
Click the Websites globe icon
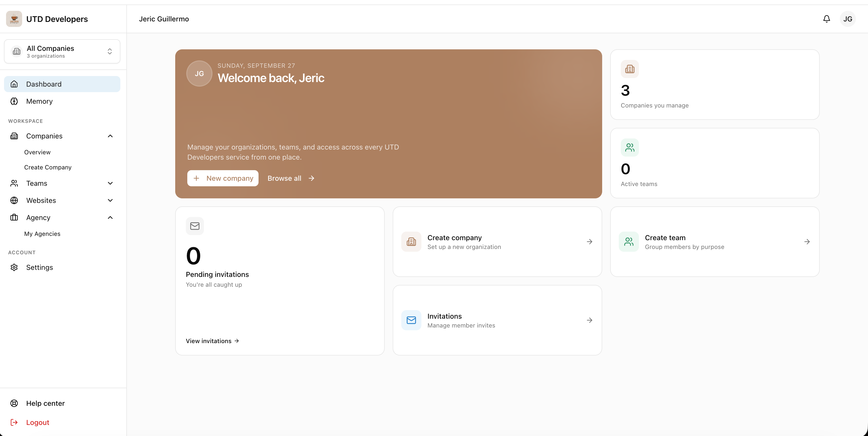[x=14, y=200]
